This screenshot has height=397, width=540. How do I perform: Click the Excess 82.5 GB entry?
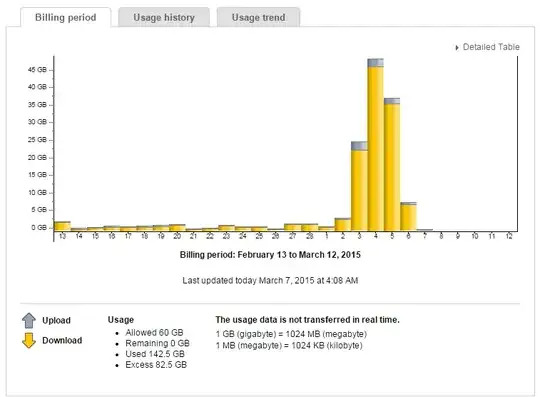click(156, 365)
